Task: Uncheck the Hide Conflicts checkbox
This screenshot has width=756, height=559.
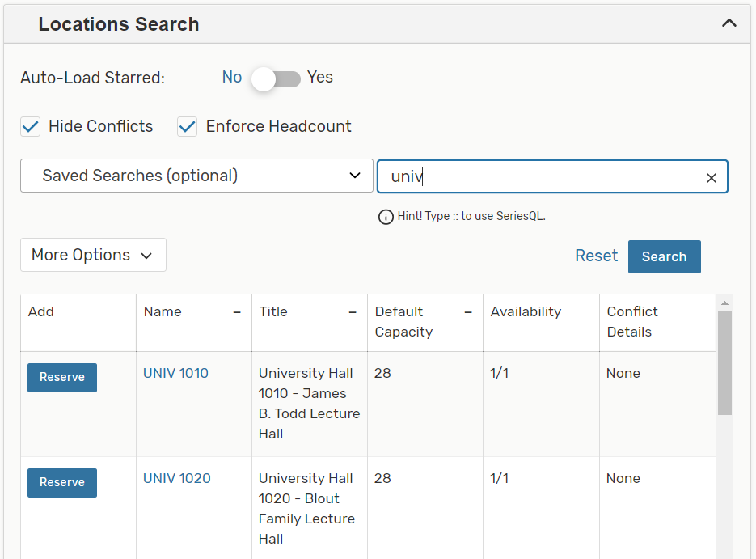Action: click(31, 127)
